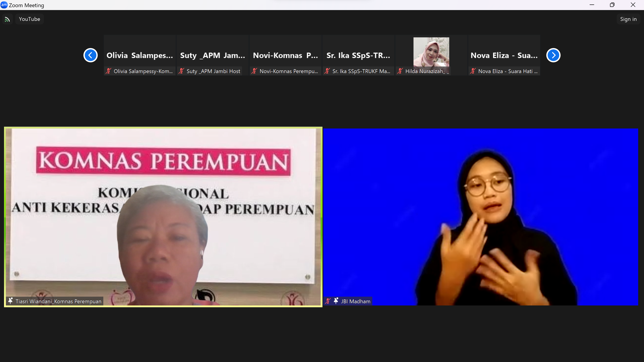Click muted mic icon for Suty _APM Jambi
Screen dimensions: 644x362
click(x=182, y=71)
